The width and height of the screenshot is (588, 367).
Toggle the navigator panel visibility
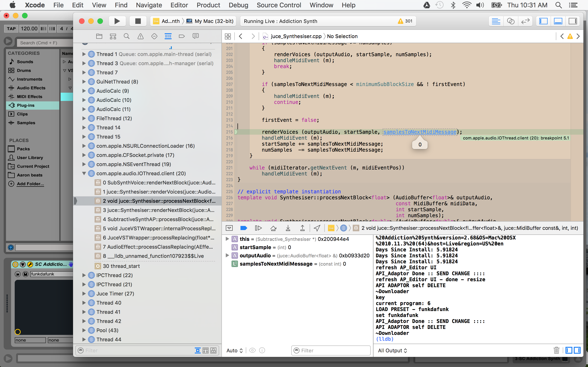(x=543, y=21)
